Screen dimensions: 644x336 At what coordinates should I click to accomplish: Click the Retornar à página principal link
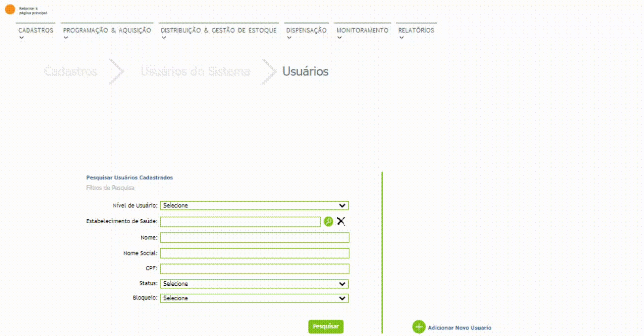click(33, 11)
